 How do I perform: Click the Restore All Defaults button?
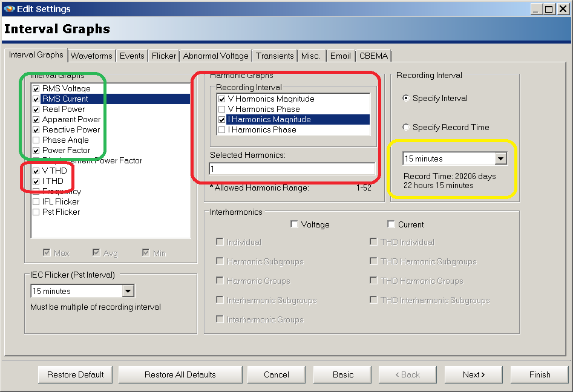[180, 374]
